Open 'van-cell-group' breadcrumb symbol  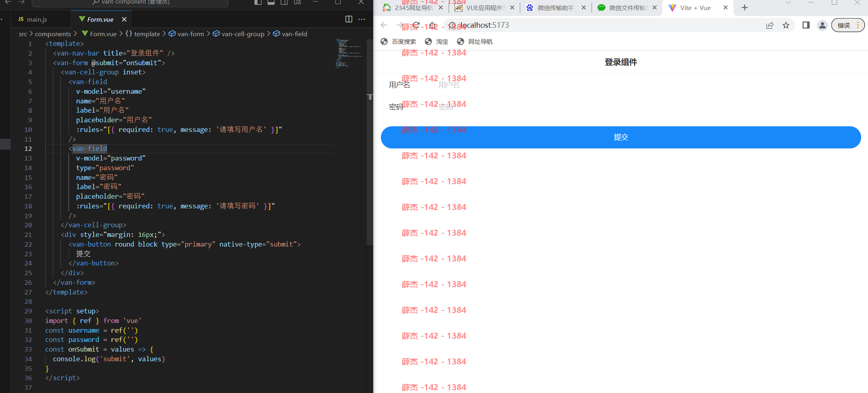coord(238,34)
